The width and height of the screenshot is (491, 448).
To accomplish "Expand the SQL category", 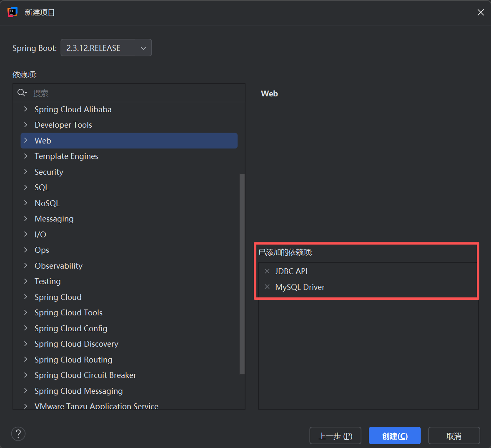I will coord(26,187).
